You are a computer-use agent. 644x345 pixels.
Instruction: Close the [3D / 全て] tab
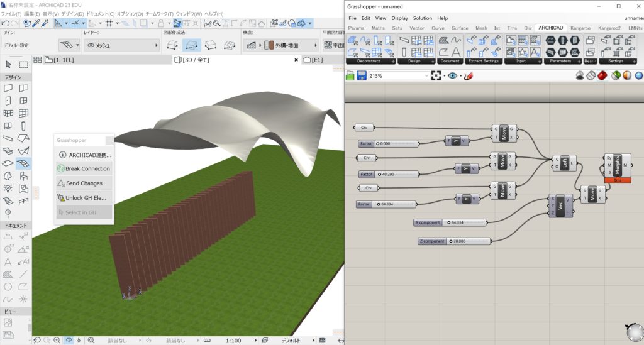(x=296, y=60)
